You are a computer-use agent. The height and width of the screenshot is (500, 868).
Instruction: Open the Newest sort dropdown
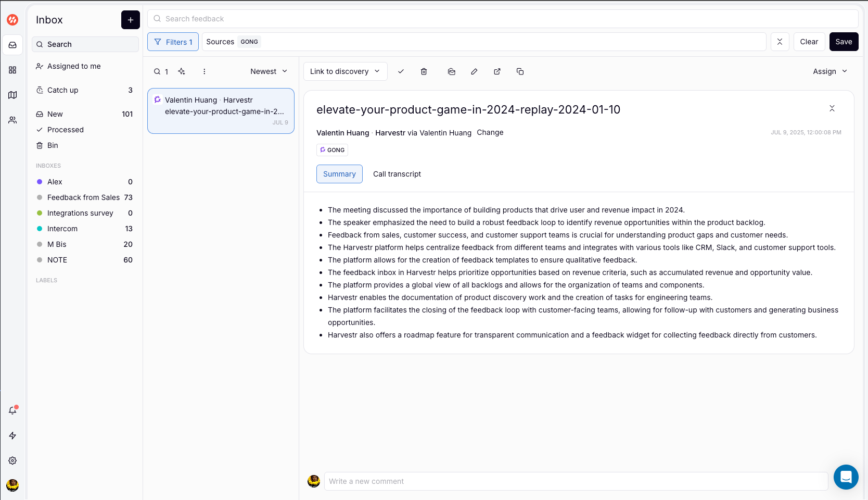coord(269,71)
